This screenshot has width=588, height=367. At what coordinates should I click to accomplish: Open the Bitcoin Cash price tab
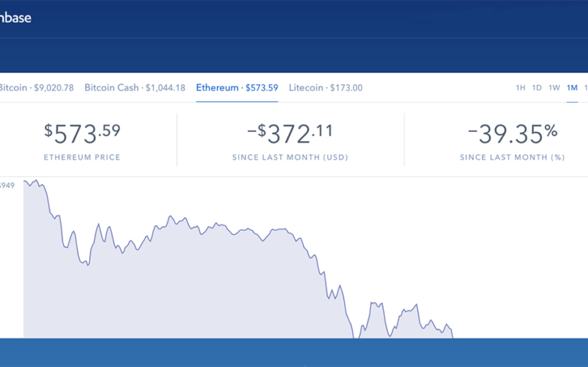coord(135,88)
